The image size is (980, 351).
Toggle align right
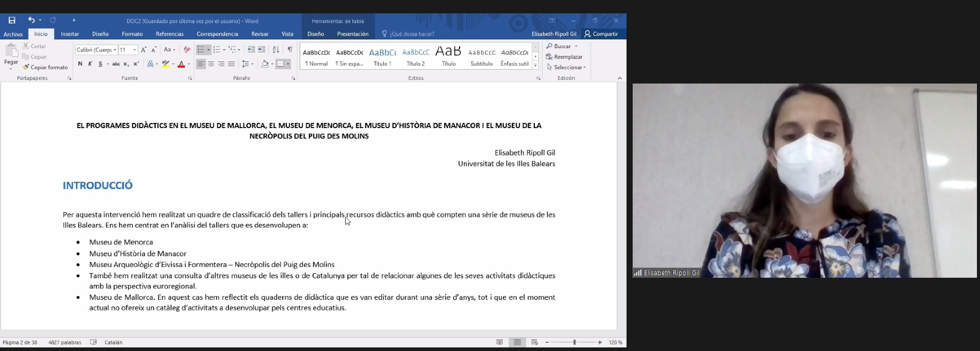click(x=221, y=64)
